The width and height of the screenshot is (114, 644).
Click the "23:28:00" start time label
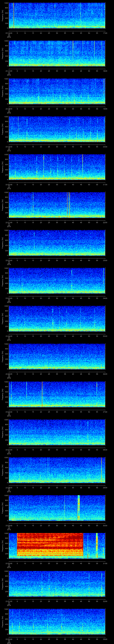point(9,487)
